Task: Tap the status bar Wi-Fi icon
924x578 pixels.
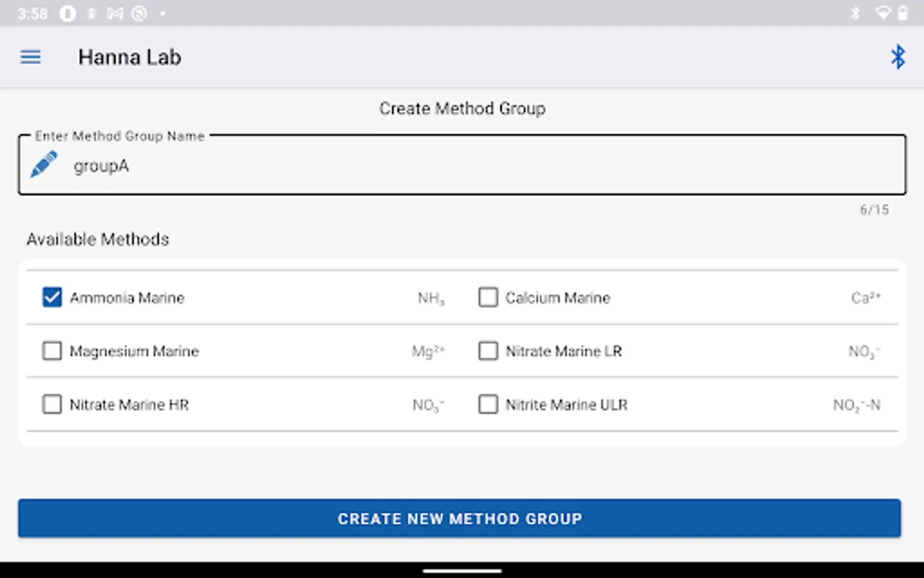Action: coord(883,13)
